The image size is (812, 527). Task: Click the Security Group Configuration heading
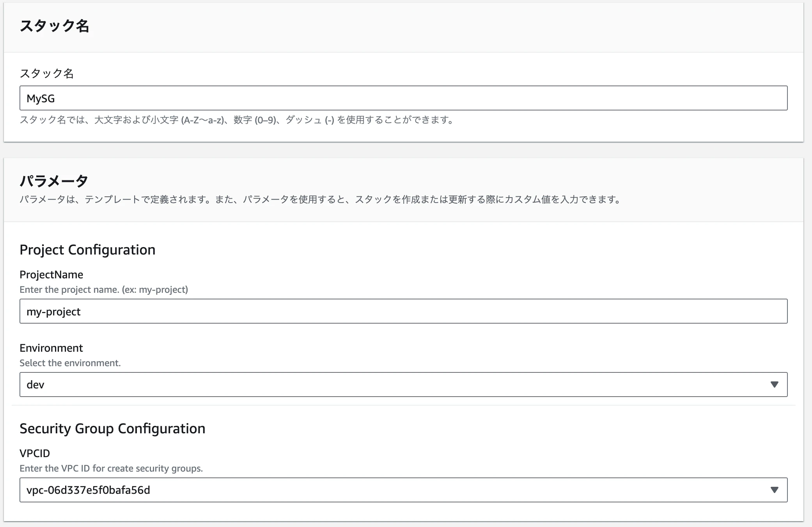coord(112,429)
